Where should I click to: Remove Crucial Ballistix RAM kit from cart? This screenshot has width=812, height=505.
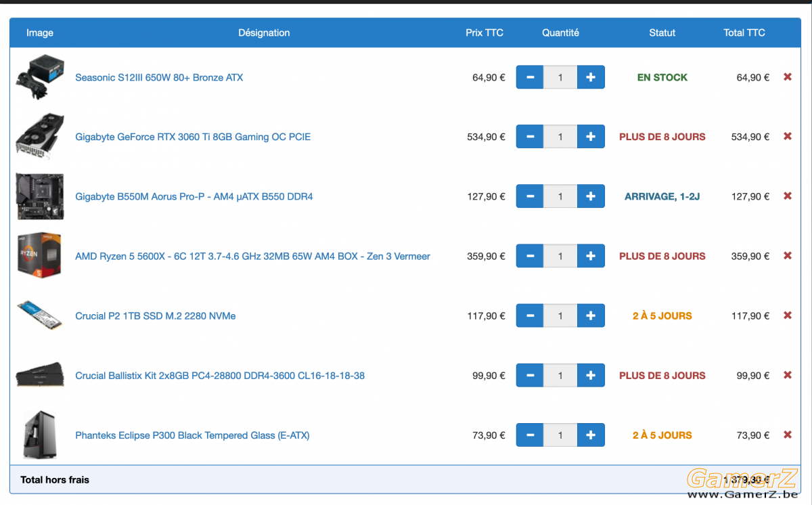tap(788, 375)
